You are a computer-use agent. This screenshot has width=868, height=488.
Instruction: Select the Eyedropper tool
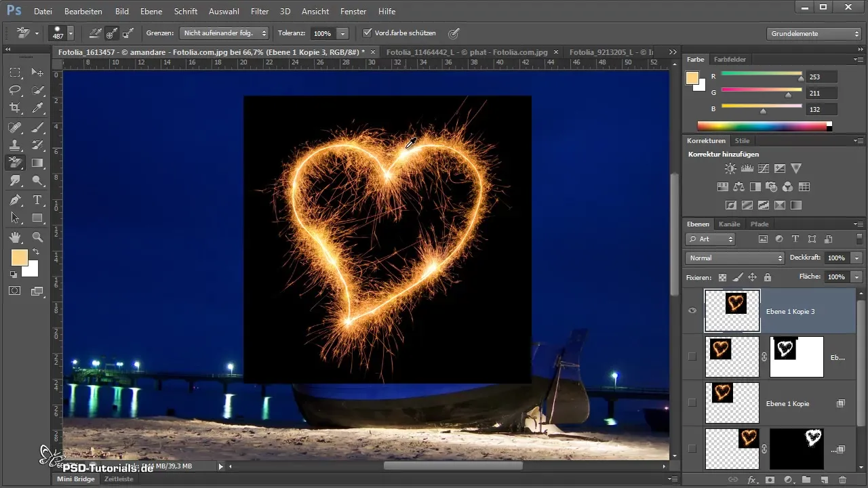38,108
